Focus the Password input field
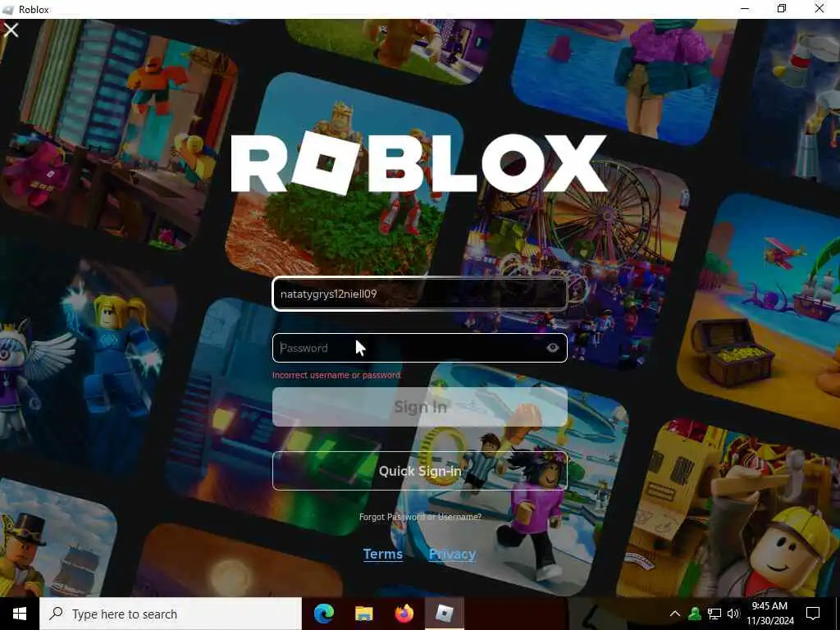This screenshot has height=630, width=840. 419,348
